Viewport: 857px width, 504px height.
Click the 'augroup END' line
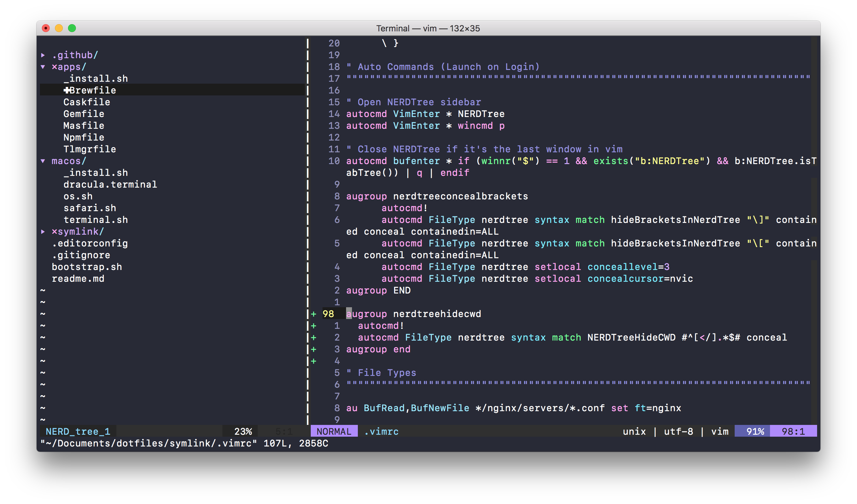tap(378, 290)
